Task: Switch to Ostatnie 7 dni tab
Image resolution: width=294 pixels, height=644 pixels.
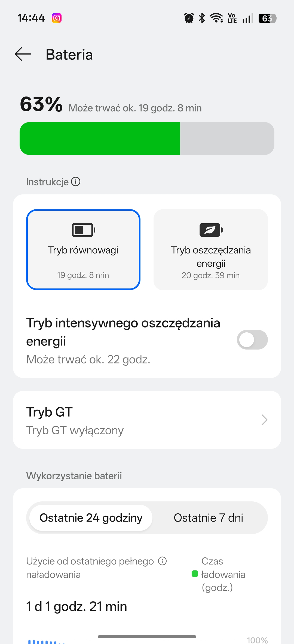Action: (208, 518)
